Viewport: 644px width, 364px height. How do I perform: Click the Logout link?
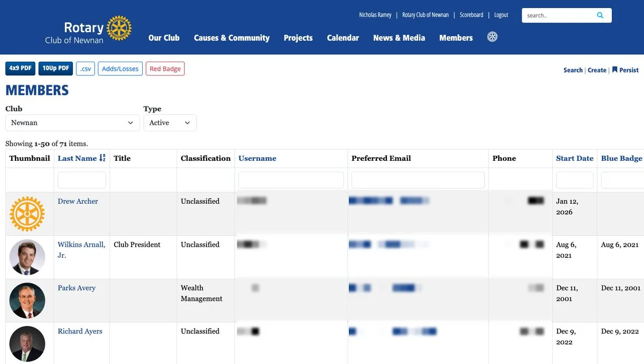[501, 15]
